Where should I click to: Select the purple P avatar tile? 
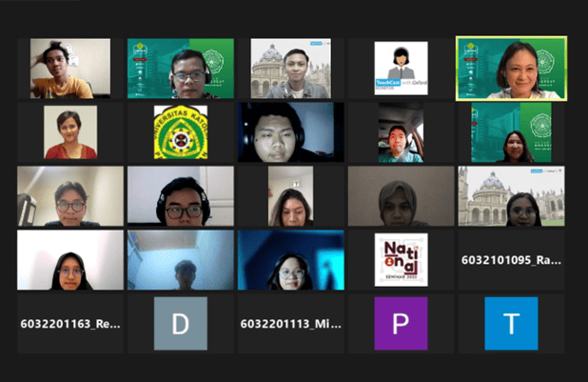point(401,323)
